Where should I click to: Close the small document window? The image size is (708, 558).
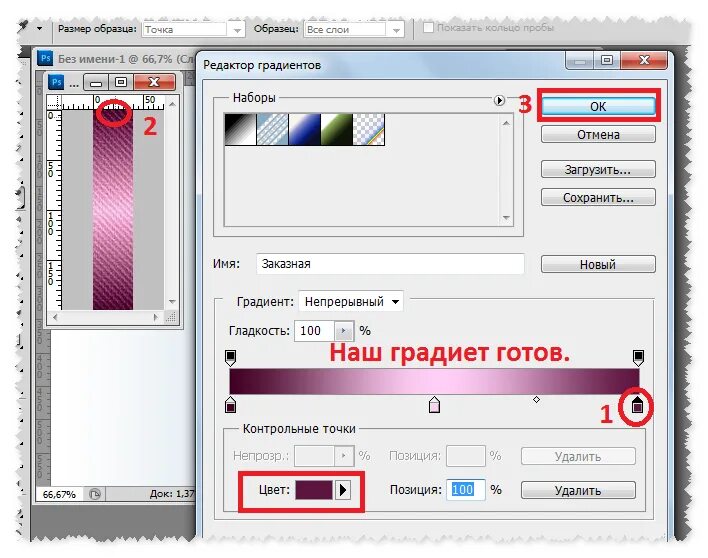pyautogui.click(x=154, y=82)
